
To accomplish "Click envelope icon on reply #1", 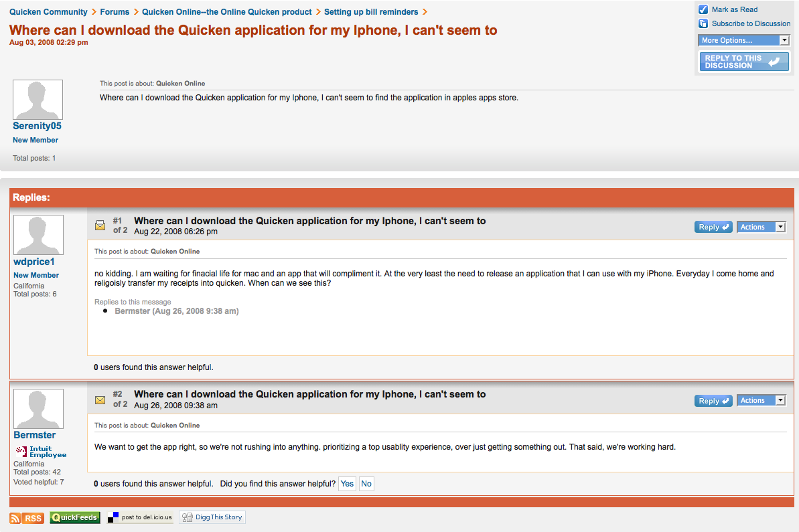I will click(x=100, y=225).
